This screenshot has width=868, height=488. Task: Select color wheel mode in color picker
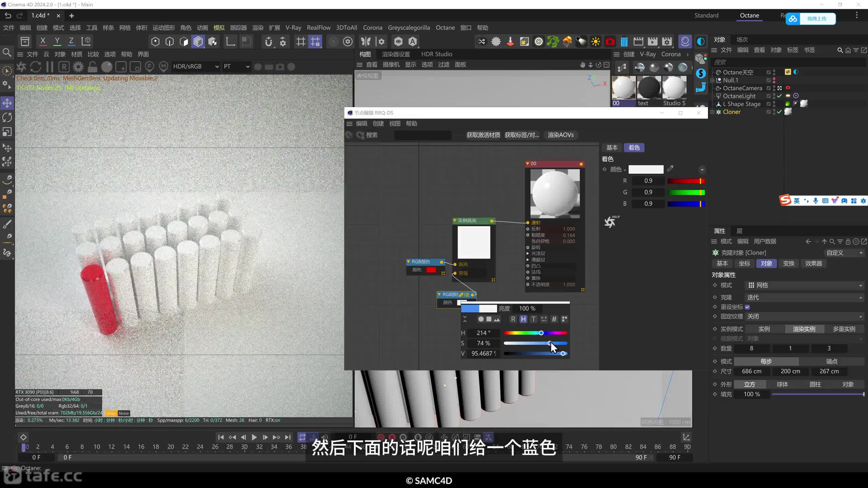click(481, 319)
